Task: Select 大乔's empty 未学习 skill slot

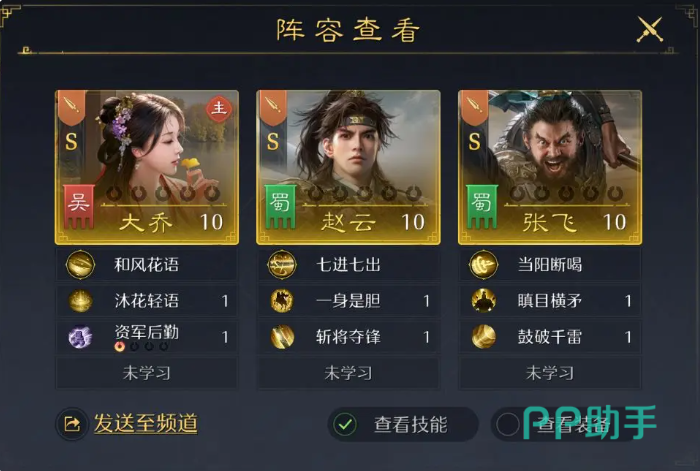Action: pos(146,373)
